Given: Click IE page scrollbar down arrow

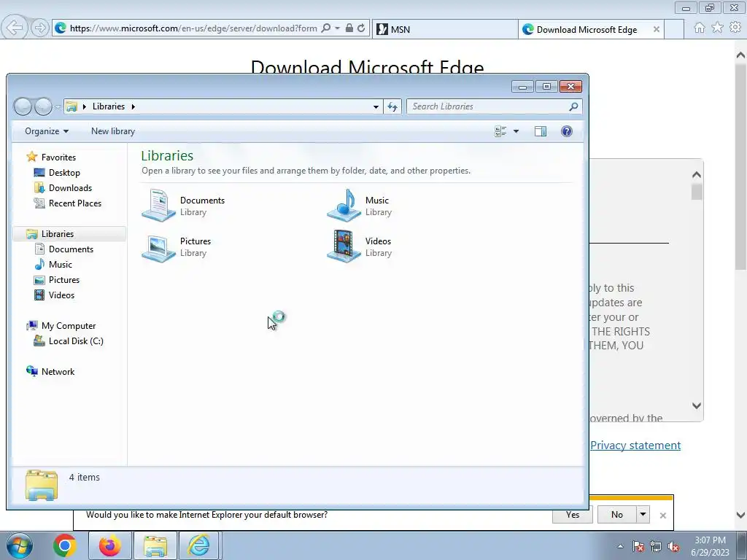Looking at the screenshot, I should tap(741, 515).
